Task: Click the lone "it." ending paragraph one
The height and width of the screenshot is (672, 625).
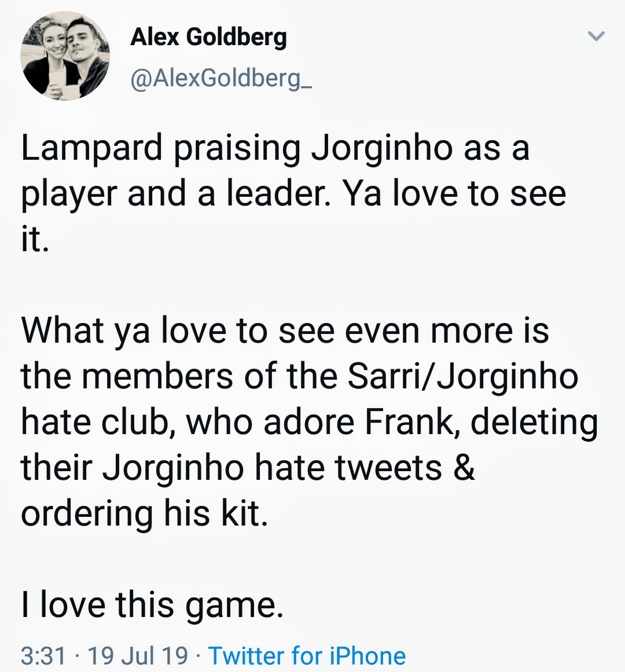Action: (x=35, y=240)
